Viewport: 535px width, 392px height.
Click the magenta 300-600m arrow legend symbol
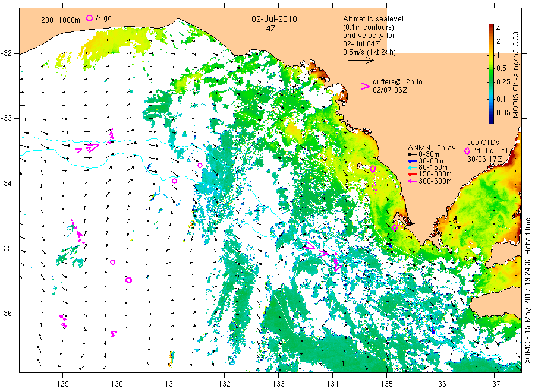(x=412, y=181)
